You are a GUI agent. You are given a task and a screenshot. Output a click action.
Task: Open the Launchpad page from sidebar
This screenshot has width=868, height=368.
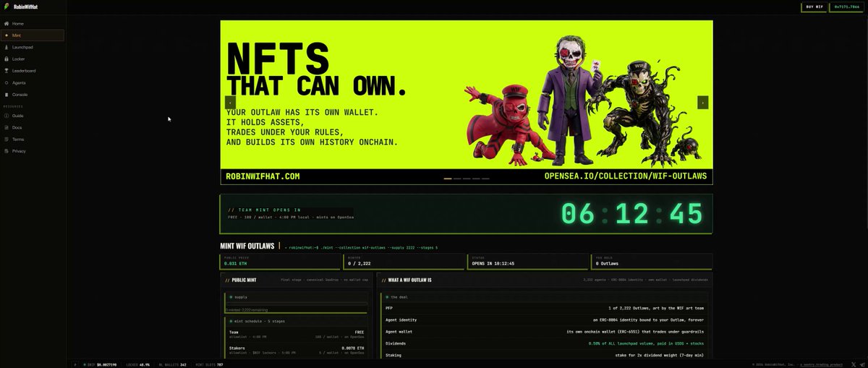[x=33, y=47]
